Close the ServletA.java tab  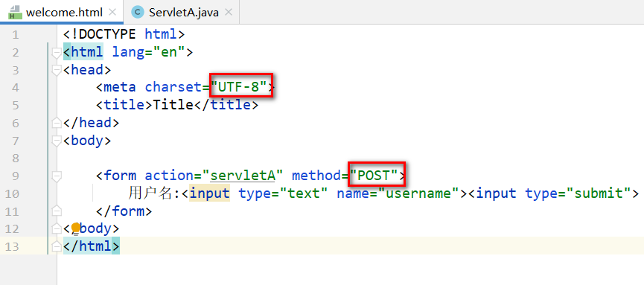point(229,13)
